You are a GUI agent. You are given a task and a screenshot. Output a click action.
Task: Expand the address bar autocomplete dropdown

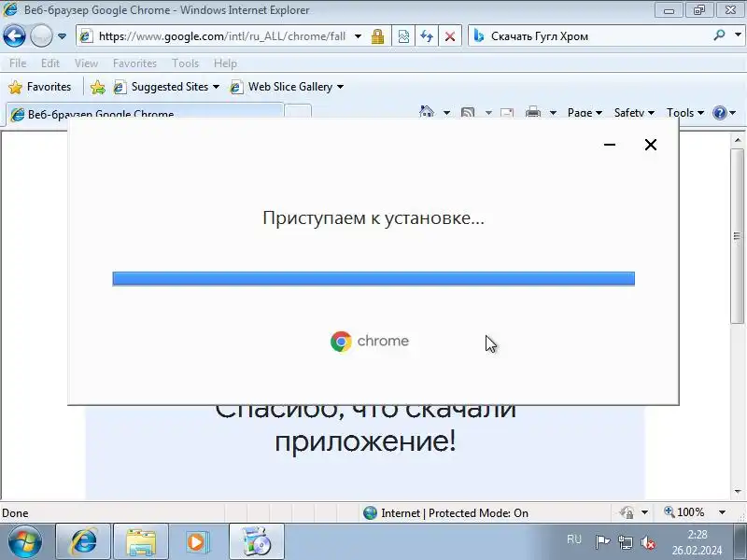coord(358,36)
